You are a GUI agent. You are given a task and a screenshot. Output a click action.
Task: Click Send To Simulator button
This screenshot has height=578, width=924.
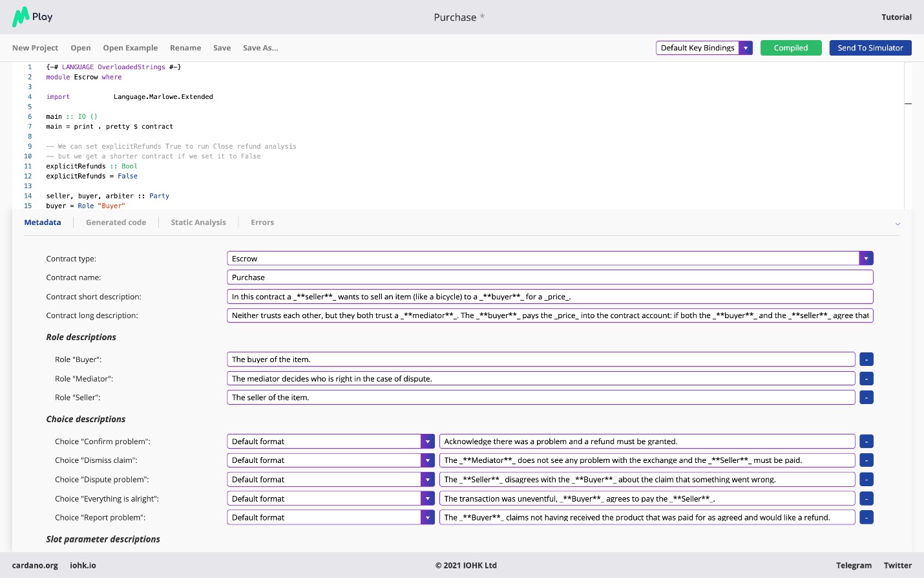pos(870,48)
